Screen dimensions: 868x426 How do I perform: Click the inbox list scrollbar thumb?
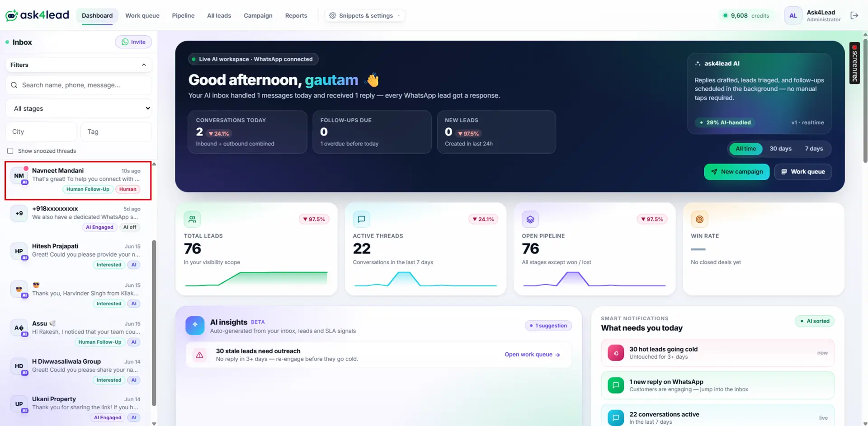[x=154, y=323]
